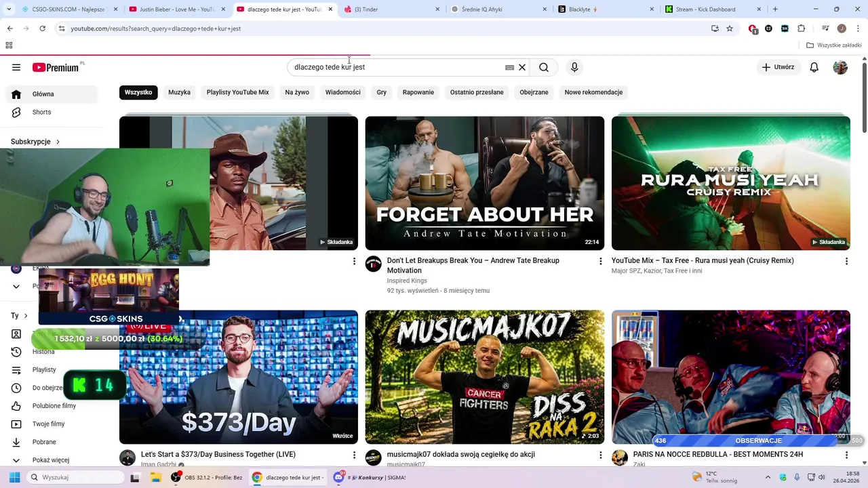Select the Gry filter chip
The image size is (868, 488).
point(382,92)
